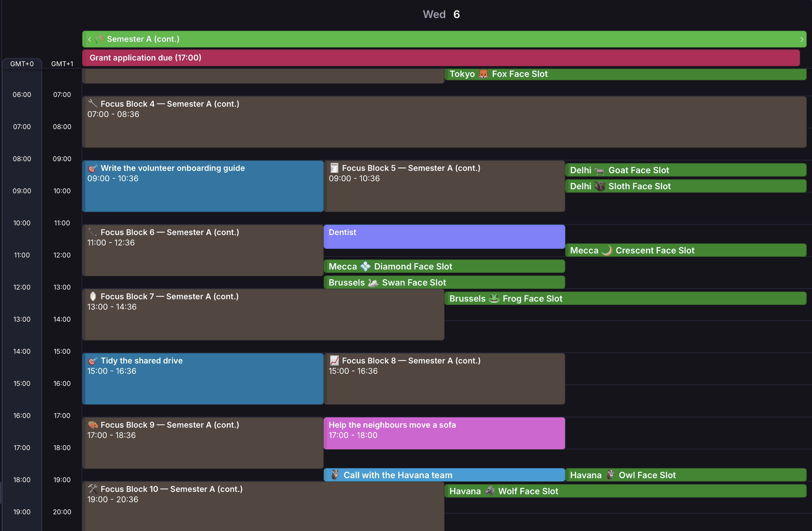Viewport: 812px width, 531px height.
Task: Click the chart icon on Focus Block 8
Action: (x=334, y=361)
